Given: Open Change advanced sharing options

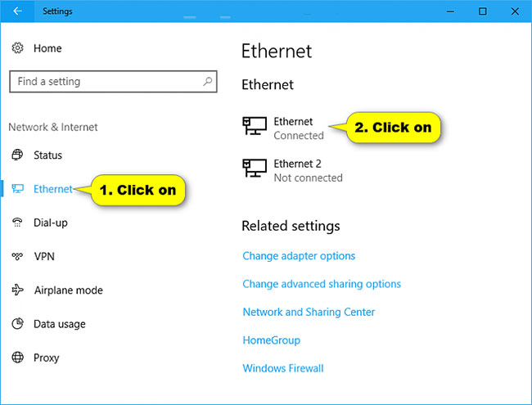Looking at the screenshot, I should [x=322, y=284].
